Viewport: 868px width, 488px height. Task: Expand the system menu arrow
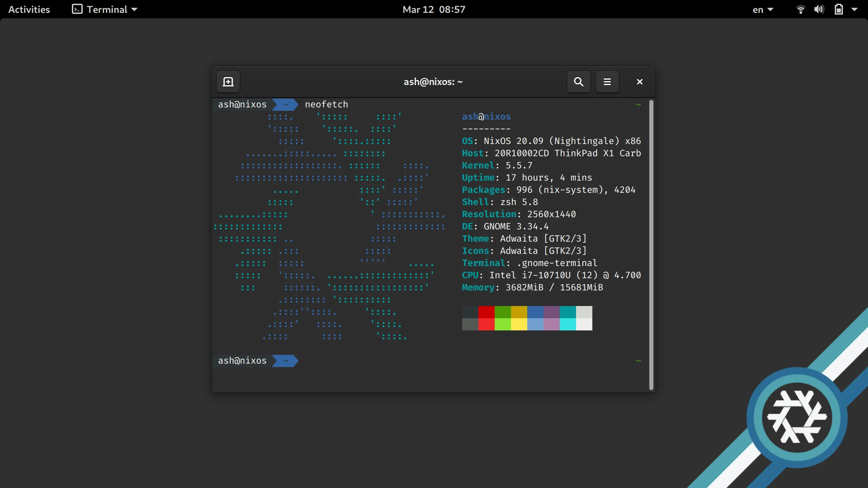[855, 9]
